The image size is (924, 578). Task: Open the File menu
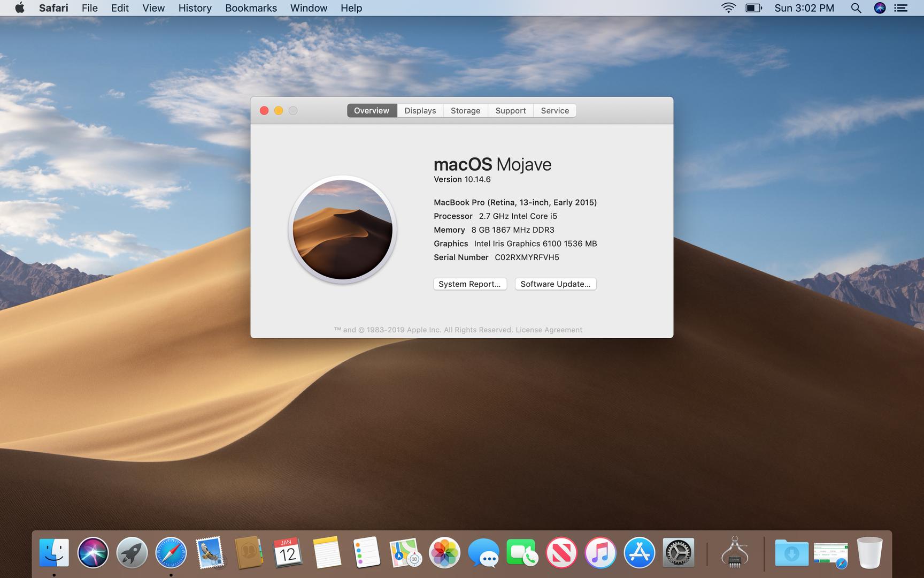pos(89,8)
